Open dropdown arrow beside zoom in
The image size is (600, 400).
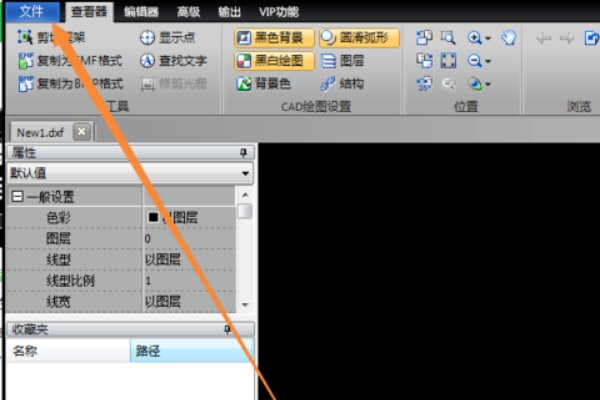coord(488,38)
